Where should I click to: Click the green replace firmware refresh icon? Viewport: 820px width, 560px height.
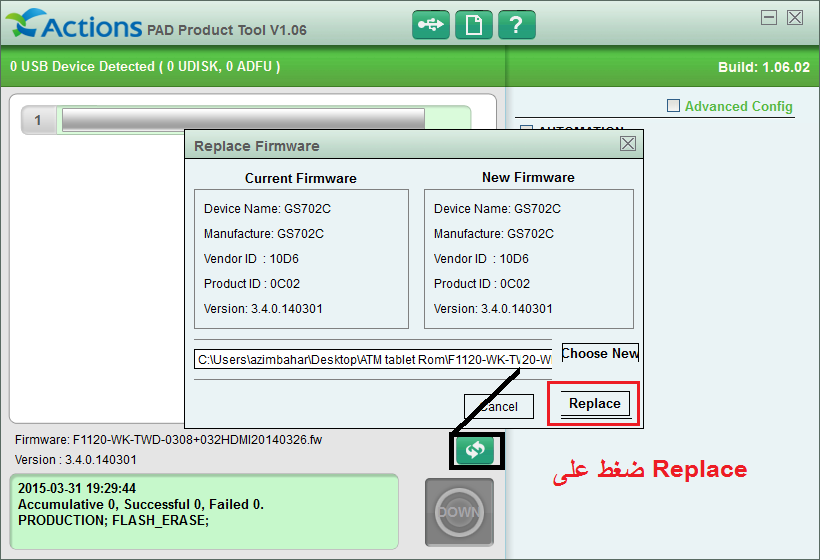[x=475, y=450]
